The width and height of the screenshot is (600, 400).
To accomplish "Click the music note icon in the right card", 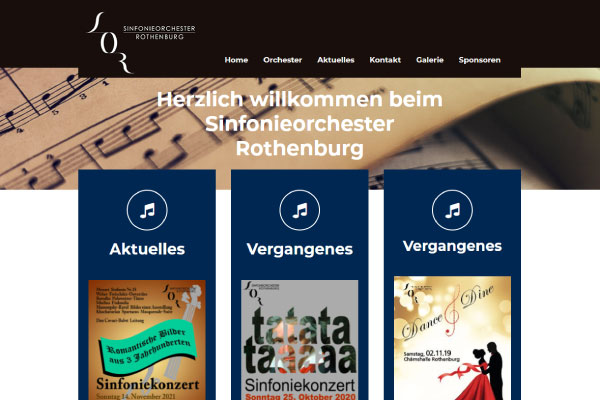I will (x=452, y=210).
